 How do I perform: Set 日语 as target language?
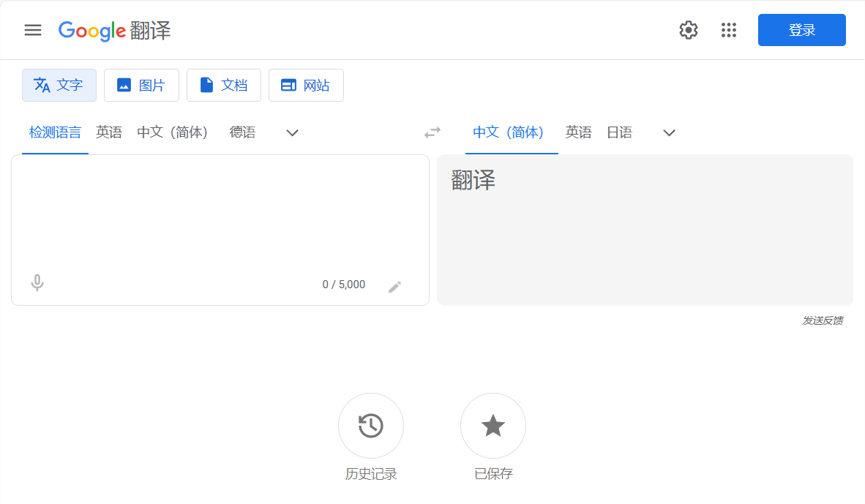point(619,132)
